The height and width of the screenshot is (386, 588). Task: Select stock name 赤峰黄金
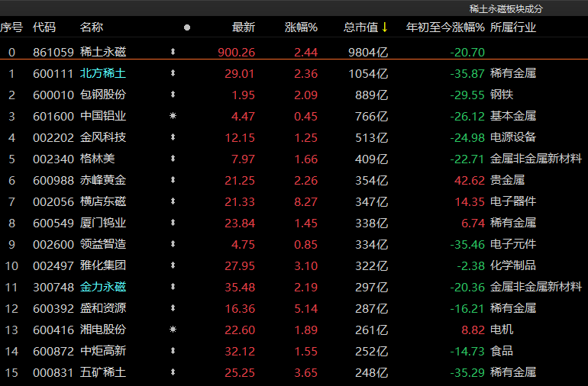point(103,180)
